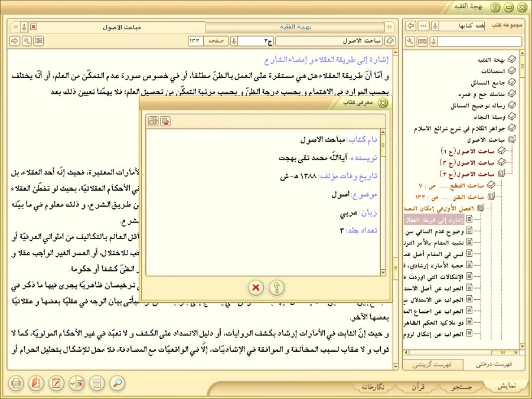Viewport: 532px width, 399px height.
Task: Select استفتائات in the book tree
Action: (x=493, y=71)
